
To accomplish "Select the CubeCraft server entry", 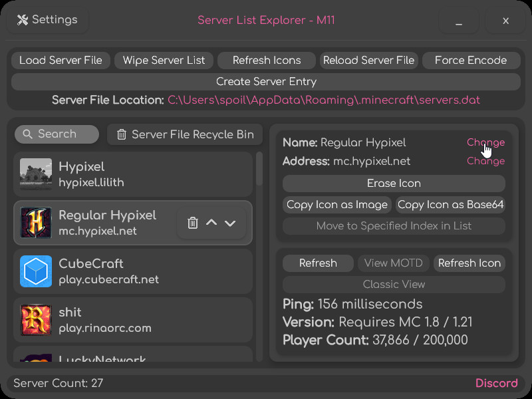I will [x=133, y=271].
